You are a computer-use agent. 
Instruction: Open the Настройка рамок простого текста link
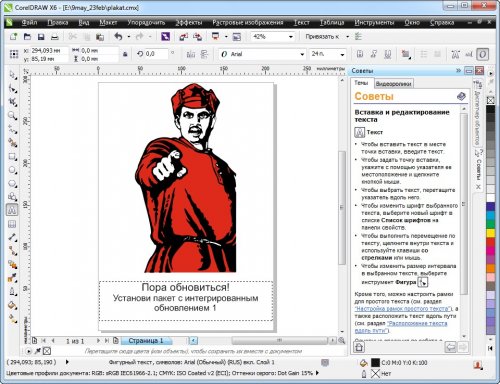403,309
